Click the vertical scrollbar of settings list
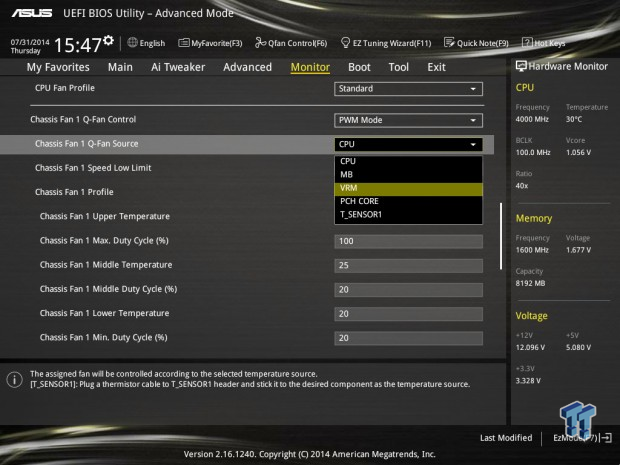The height and width of the screenshot is (465, 620). coord(501,236)
